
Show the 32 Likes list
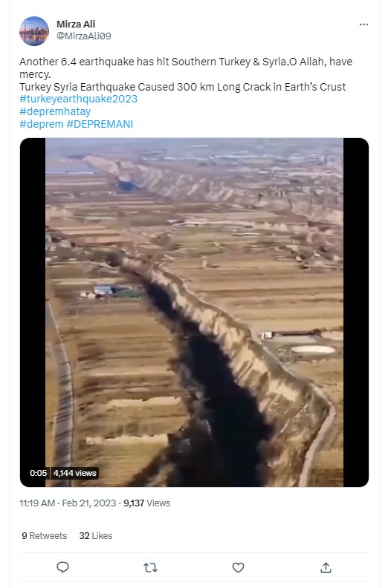click(96, 535)
